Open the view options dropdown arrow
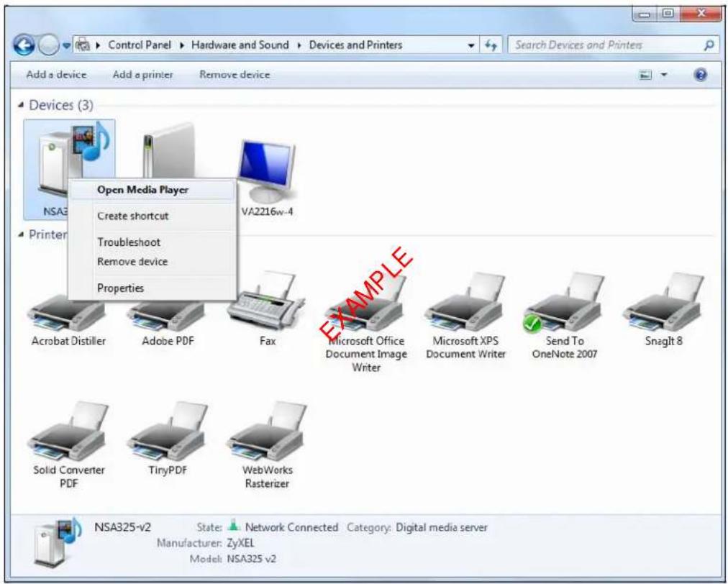The width and height of the screenshot is (728, 584). [664, 75]
